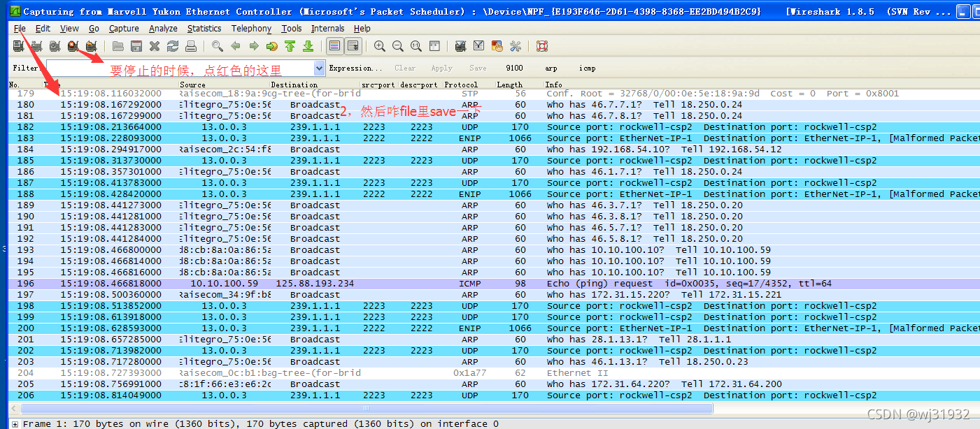
Task: Zoom in on packet text
Action: [x=380, y=46]
